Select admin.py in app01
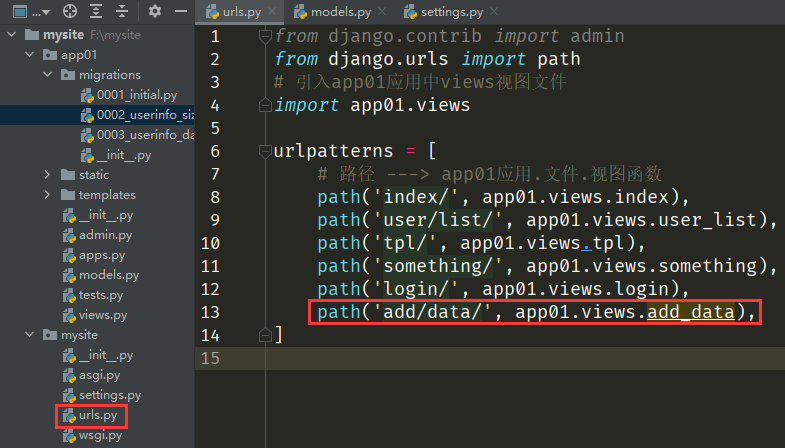This screenshot has width=785, height=448. 97,235
